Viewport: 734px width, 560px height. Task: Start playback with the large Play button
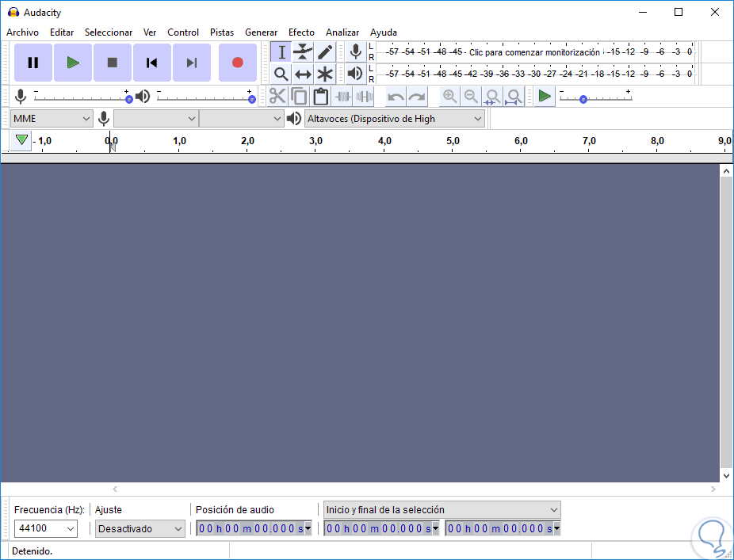pyautogui.click(x=73, y=63)
